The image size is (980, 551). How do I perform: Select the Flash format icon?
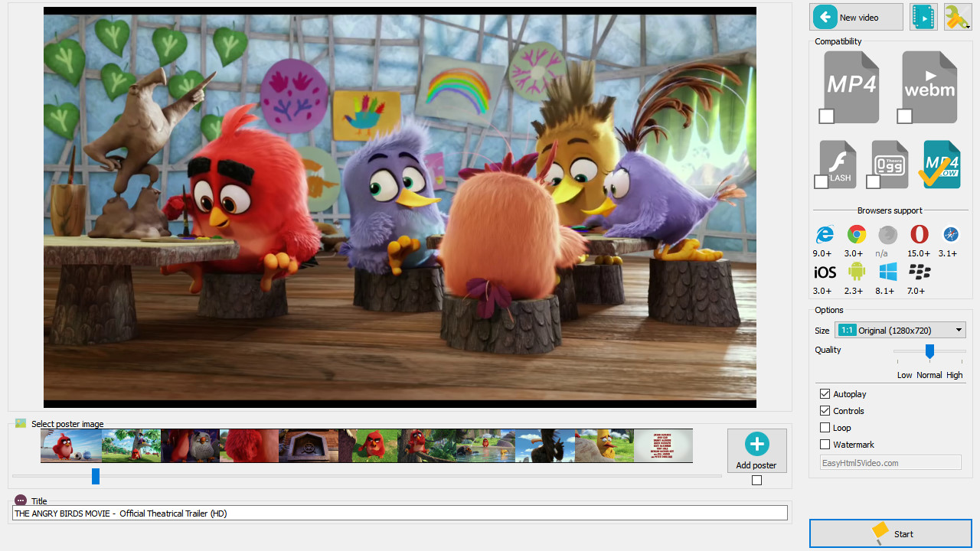pos(838,164)
